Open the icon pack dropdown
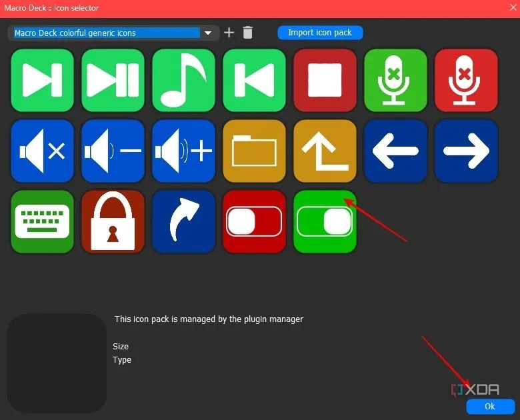Screen dimensions: 520x420 208,33
